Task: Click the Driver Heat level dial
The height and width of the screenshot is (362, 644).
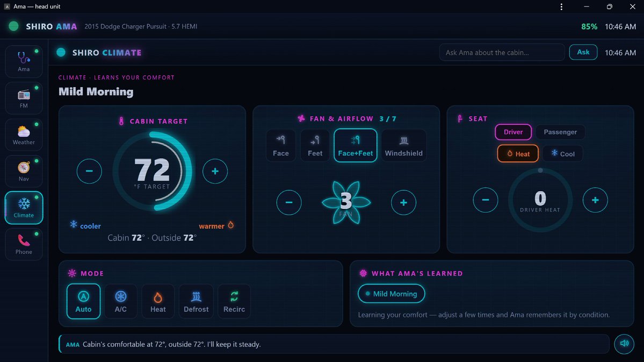Action: pos(540,200)
